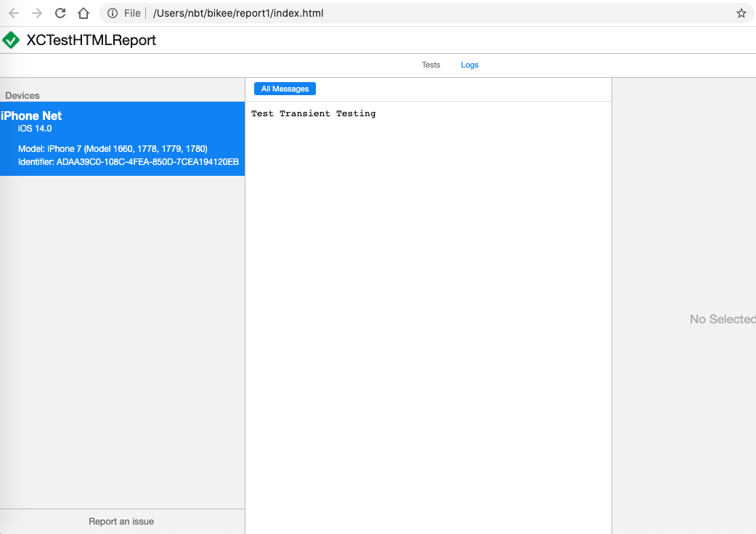Click the device identifier text
756x534 pixels.
pos(129,162)
